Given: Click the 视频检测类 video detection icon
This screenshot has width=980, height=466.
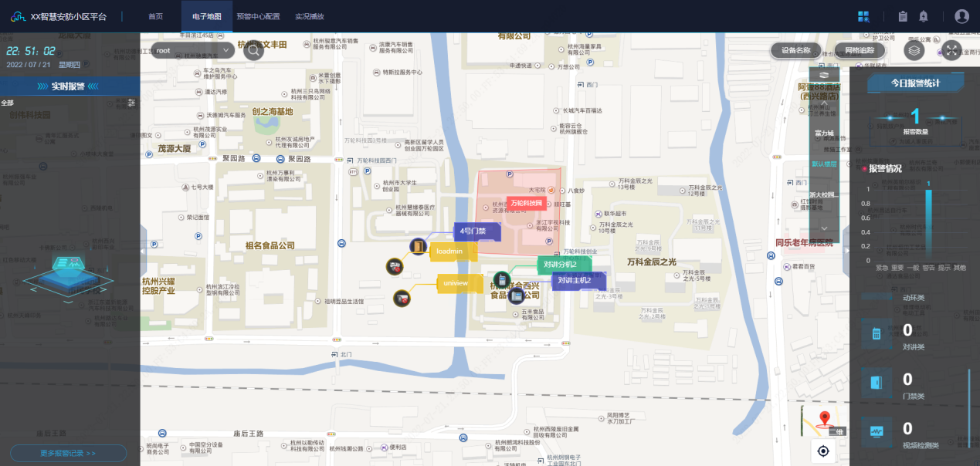Looking at the screenshot, I should [x=877, y=431].
